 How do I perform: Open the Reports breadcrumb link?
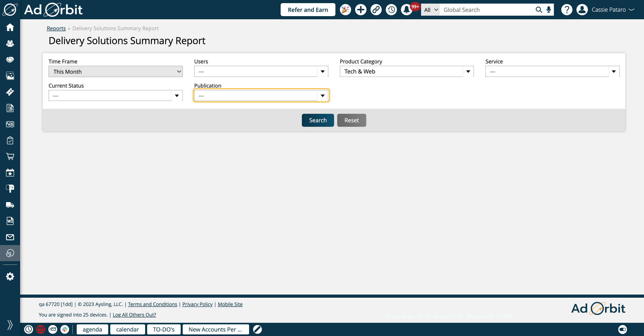tap(56, 28)
